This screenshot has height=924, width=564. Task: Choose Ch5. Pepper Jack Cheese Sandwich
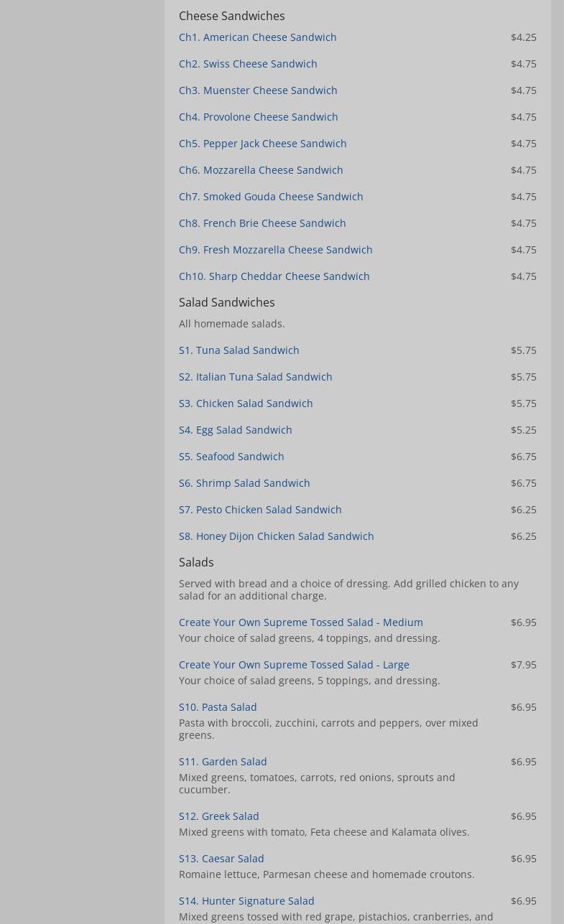click(x=262, y=144)
